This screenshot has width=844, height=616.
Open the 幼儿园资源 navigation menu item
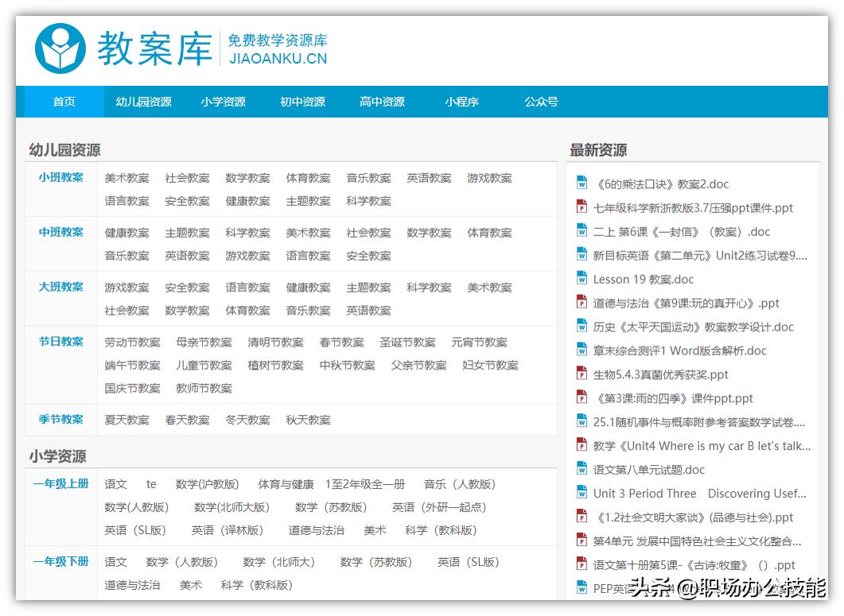[x=143, y=102]
